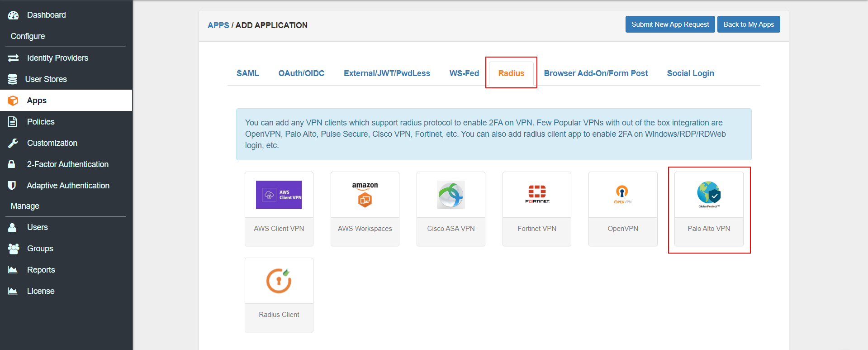The width and height of the screenshot is (868, 350).
Task: Click the Fortinet VPN label
Action: point(537,229)
